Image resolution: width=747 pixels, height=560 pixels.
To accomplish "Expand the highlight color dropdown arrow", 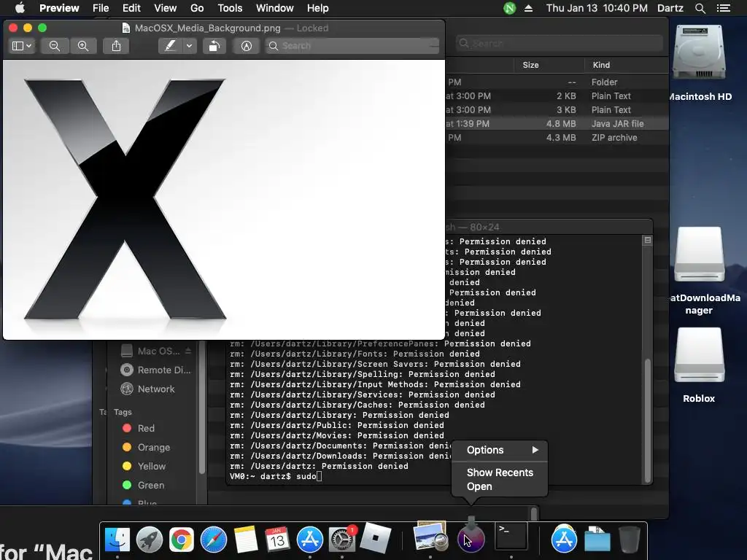I will [x=190, y=46].
